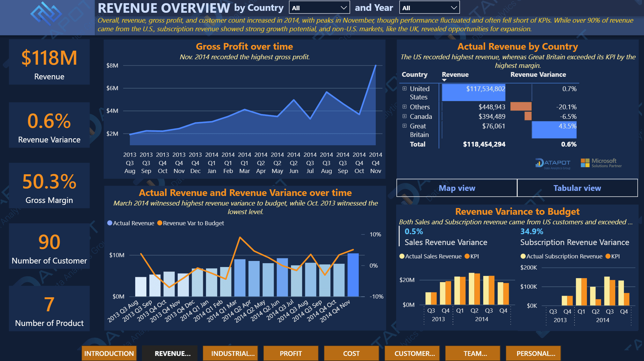Select the 2014 Q4 Nov revenue bar
644x361 pixels.
(353, 275)
